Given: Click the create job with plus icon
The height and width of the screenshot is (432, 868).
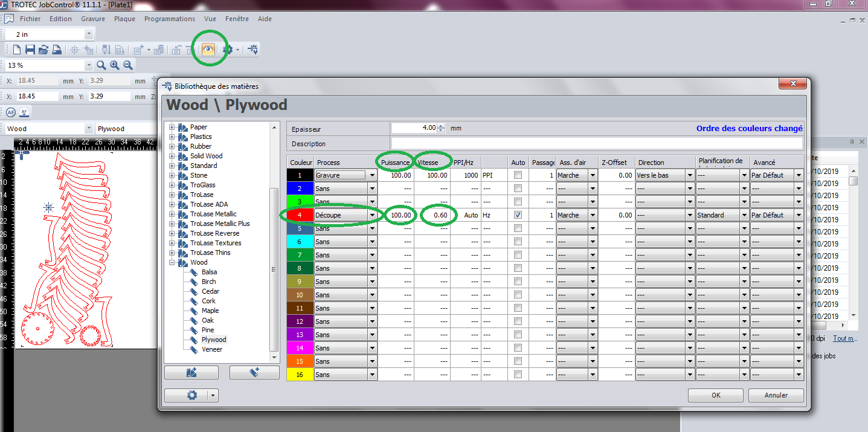Looking at the screenshot, I should (138, 50).
